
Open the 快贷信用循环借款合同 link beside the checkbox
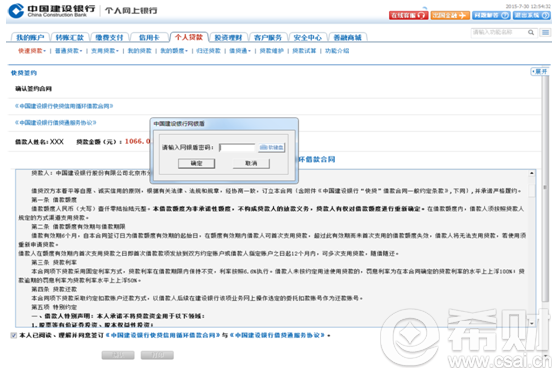click(x=163, y=335)
